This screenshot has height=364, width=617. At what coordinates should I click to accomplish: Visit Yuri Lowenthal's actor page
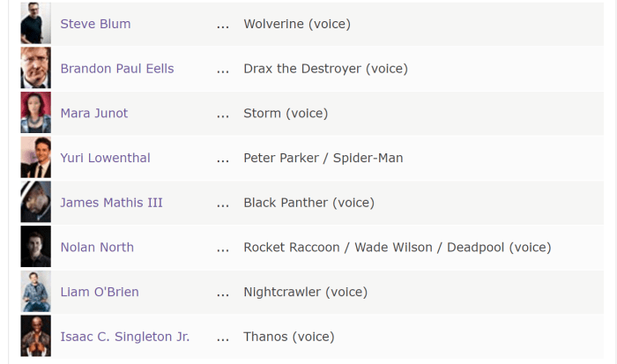tap(105, 158)
